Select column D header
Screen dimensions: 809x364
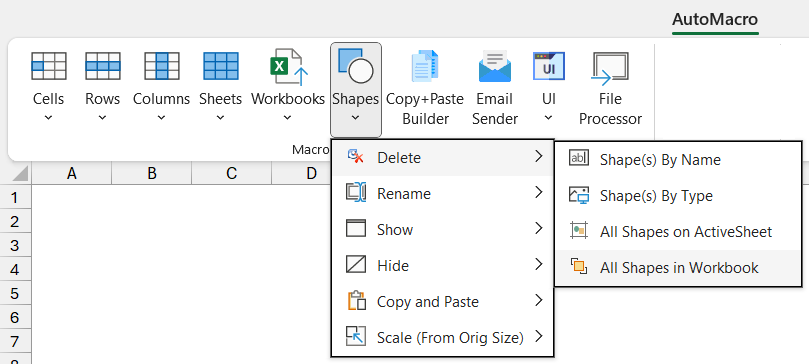click(x=301, y=174)
